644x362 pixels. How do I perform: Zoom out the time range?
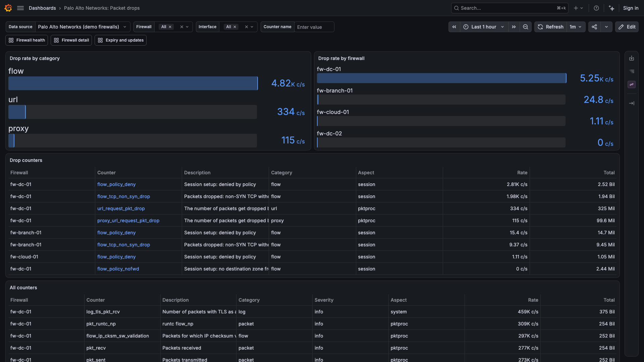[526, 27]
